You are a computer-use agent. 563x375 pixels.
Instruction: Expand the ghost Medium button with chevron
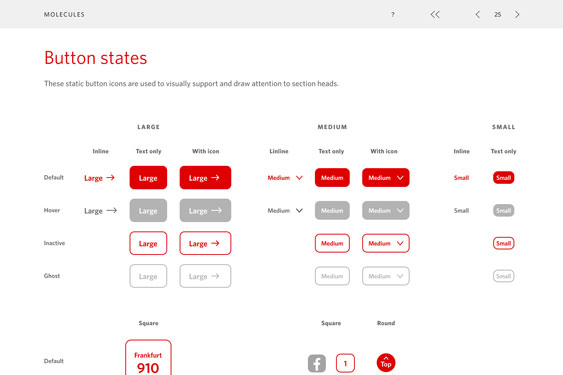click(386, 276)
